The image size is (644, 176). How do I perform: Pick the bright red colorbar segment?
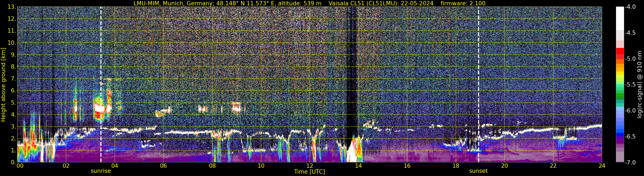(620, 51)
